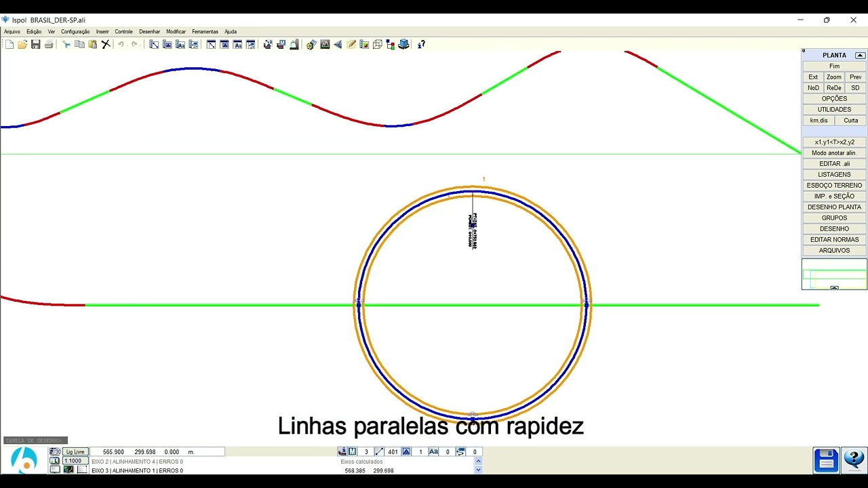
Task: Click the help question mark toolbar icon
Action: (421, 44)
